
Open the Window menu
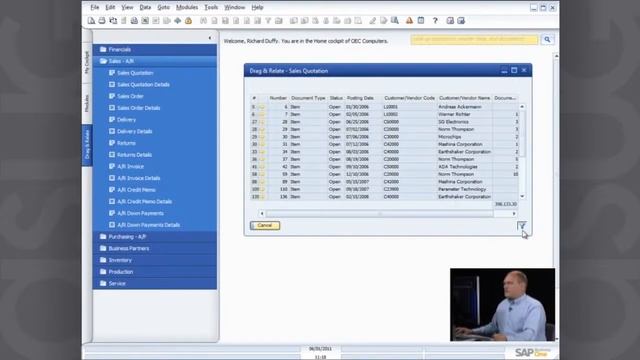234,7
